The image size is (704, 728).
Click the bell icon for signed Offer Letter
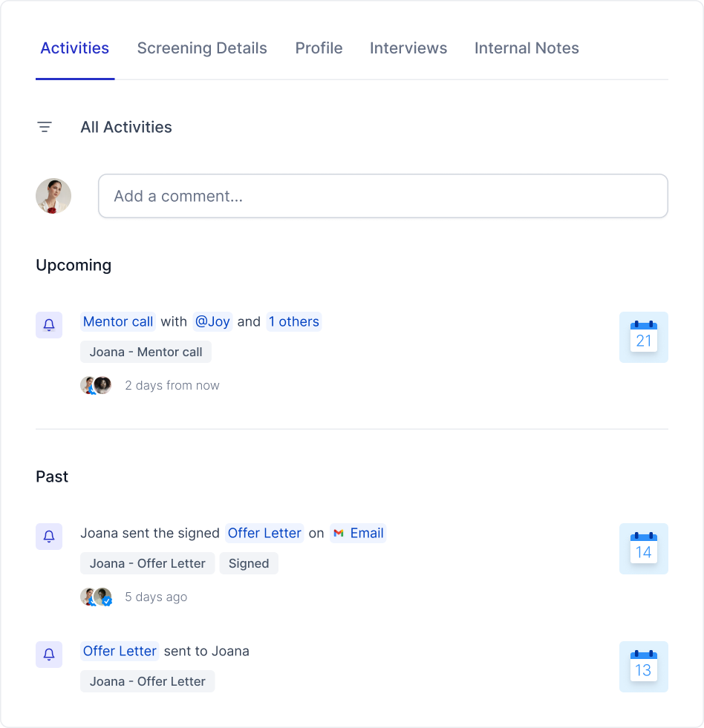pos(49,537)
